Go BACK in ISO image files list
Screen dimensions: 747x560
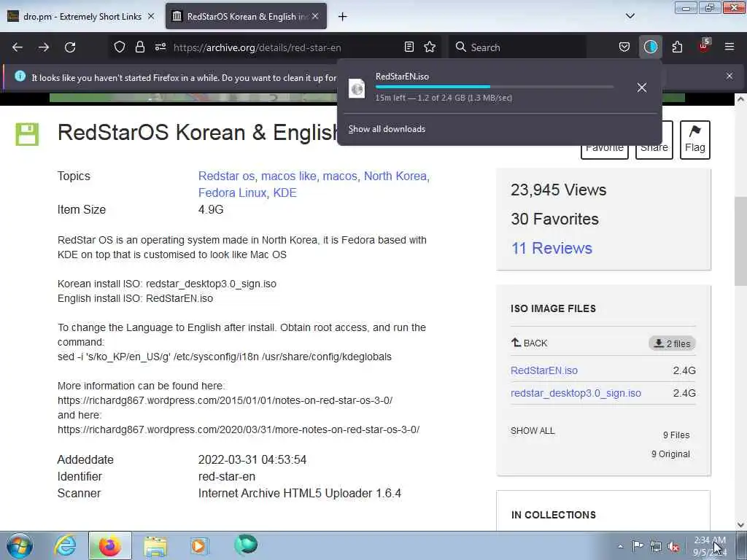pos(530,343)
